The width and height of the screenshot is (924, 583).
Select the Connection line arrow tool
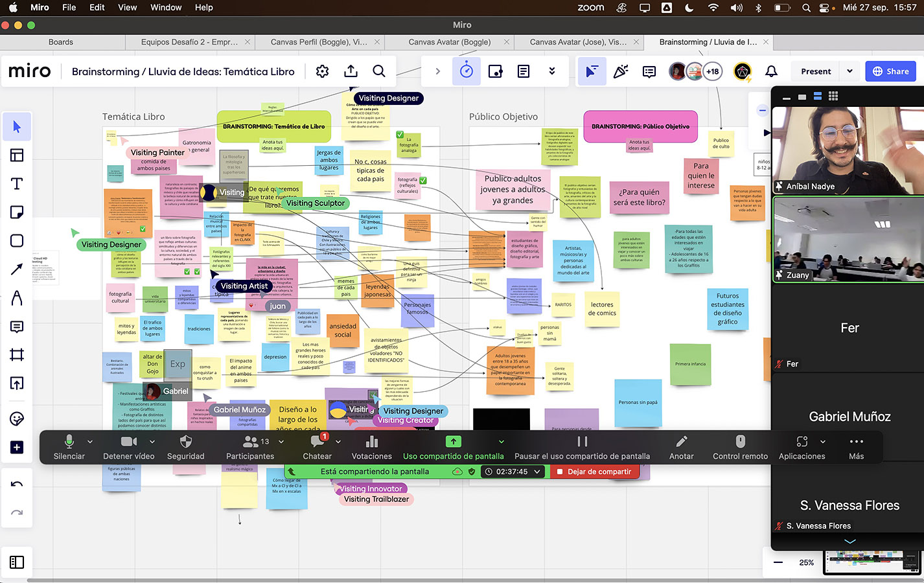tap(17, 269)
